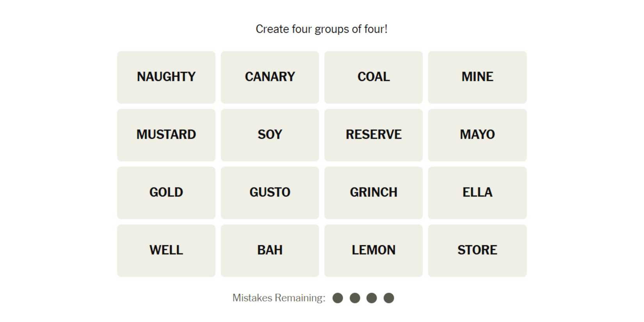Select the RESERVE card
644x322 pixels.
point(373,135)
